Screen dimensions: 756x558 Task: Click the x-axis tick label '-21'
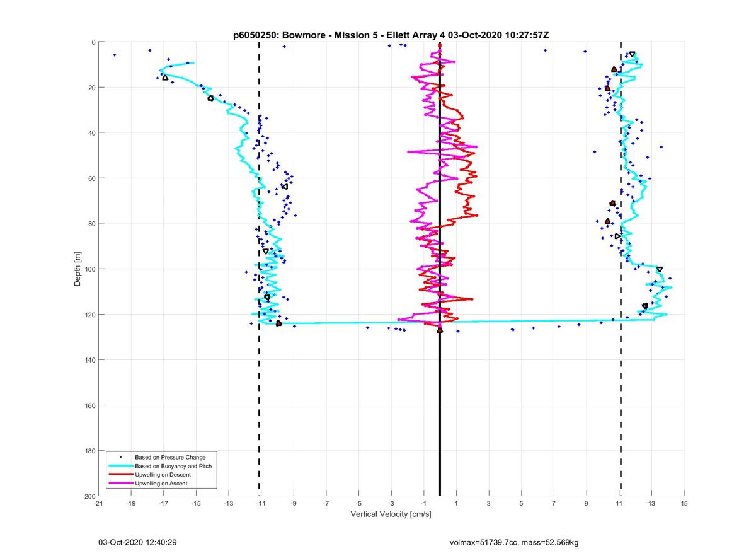[x=98, y=504]
